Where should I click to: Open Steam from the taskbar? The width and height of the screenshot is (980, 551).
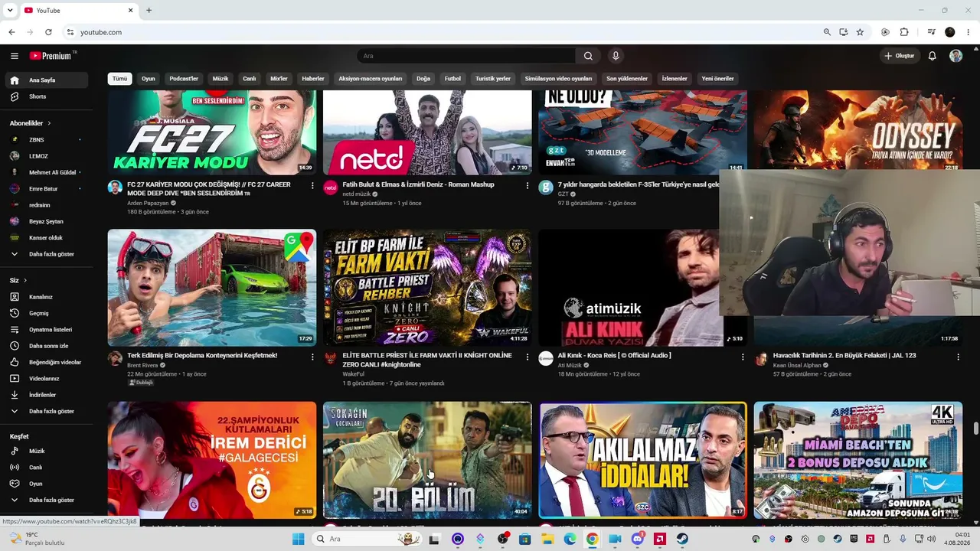tap(682, 539)
